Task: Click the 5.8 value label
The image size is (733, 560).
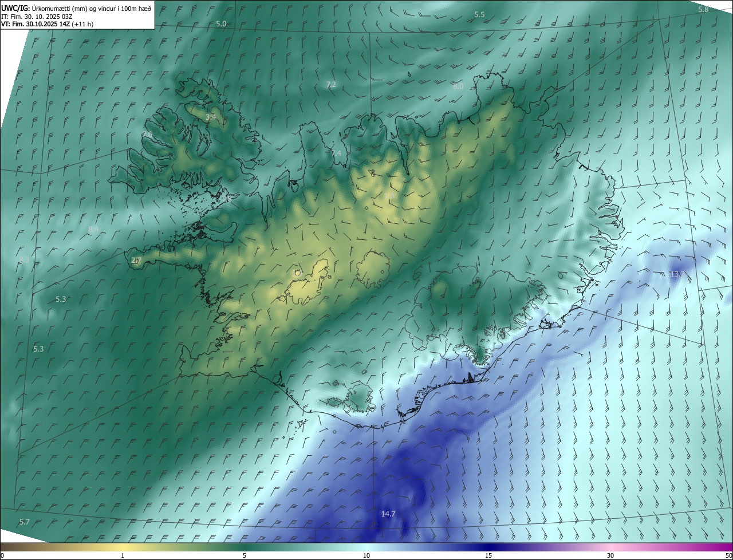Action: tap(703, 10)
